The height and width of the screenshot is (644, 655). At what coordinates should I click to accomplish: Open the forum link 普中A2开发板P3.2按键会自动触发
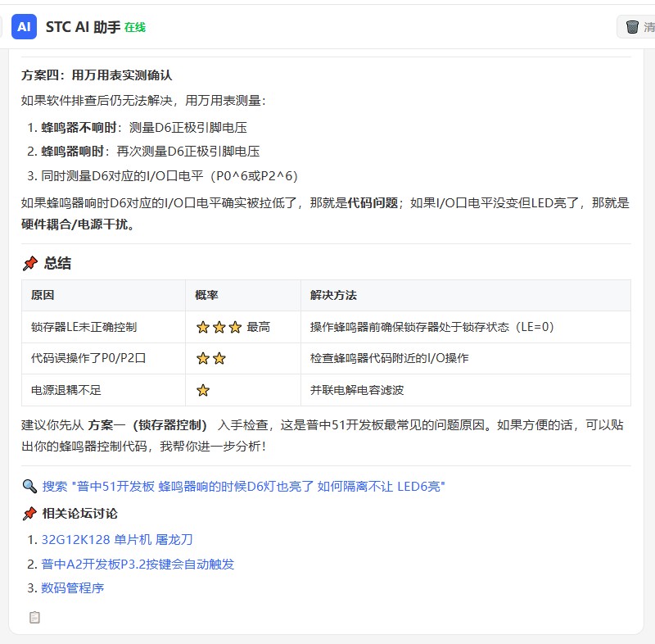138,565
